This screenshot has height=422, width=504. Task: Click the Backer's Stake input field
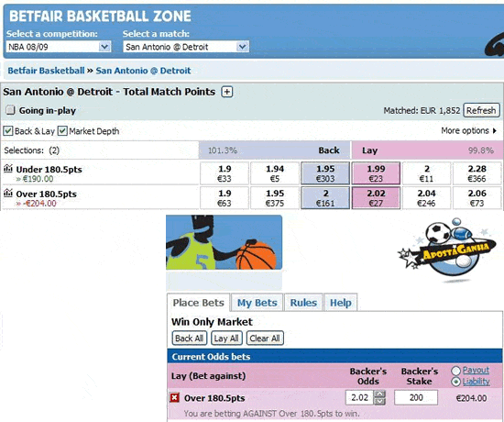click(x=416, y=397)
